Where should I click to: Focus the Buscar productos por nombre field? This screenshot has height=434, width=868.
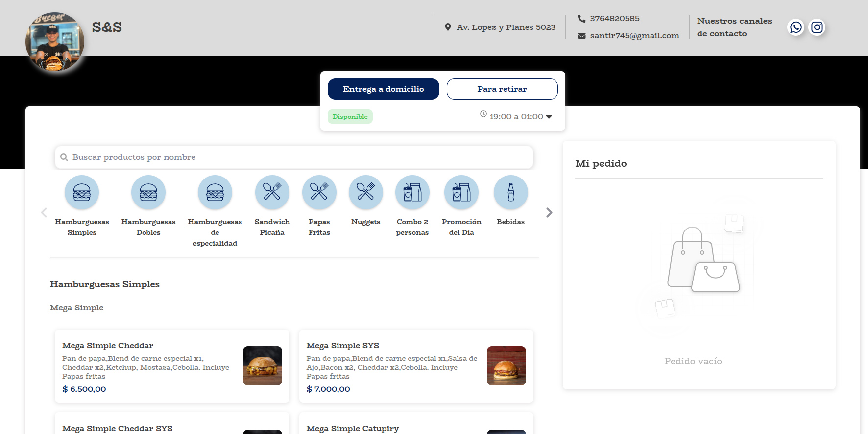[x=294, y=157]
